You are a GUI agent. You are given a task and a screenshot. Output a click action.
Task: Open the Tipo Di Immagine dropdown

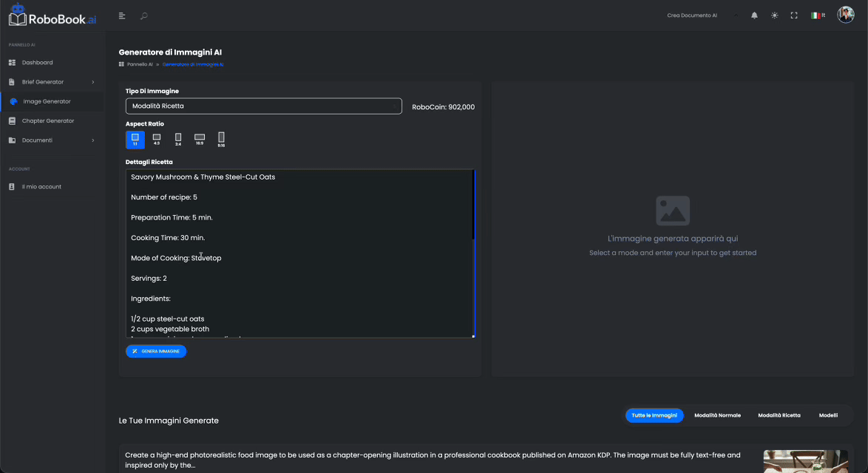click(x=263, y=106)
